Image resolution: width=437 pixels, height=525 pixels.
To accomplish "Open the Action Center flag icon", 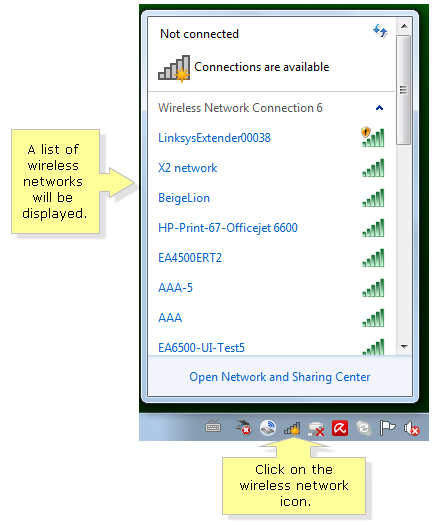I will (387, 428).
